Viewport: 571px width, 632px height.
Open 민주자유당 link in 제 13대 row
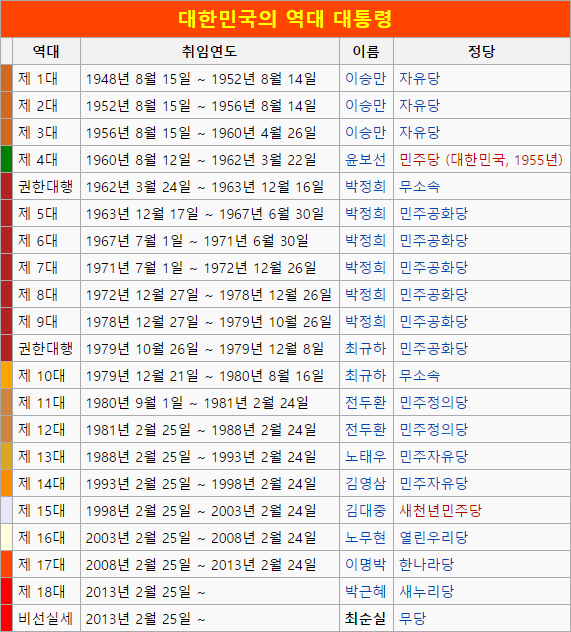point(433,456)
